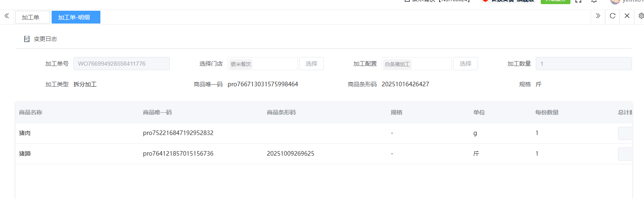Click the 加工配置 field showing 白条猪加工

(416, 64)
